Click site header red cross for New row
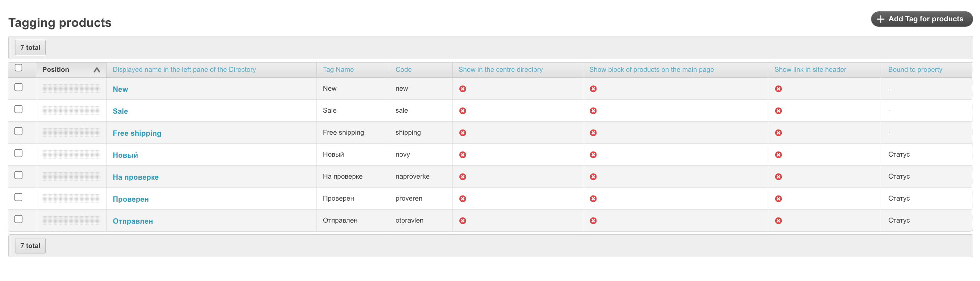This screenshot has width=980, height=281. pos(778,89)
